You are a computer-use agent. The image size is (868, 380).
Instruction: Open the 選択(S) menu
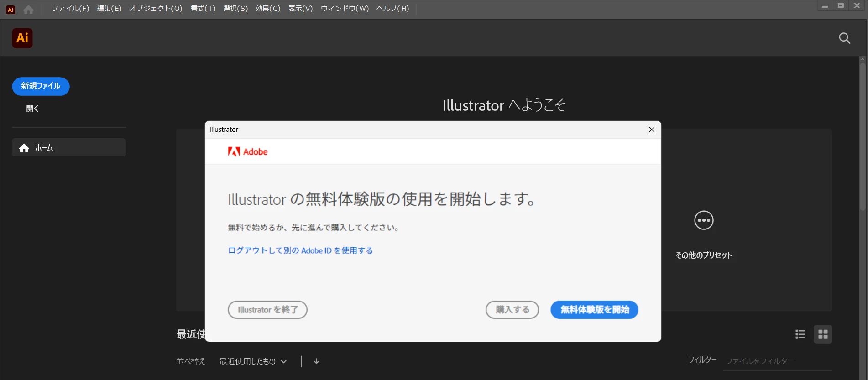[x=235, y=9]
